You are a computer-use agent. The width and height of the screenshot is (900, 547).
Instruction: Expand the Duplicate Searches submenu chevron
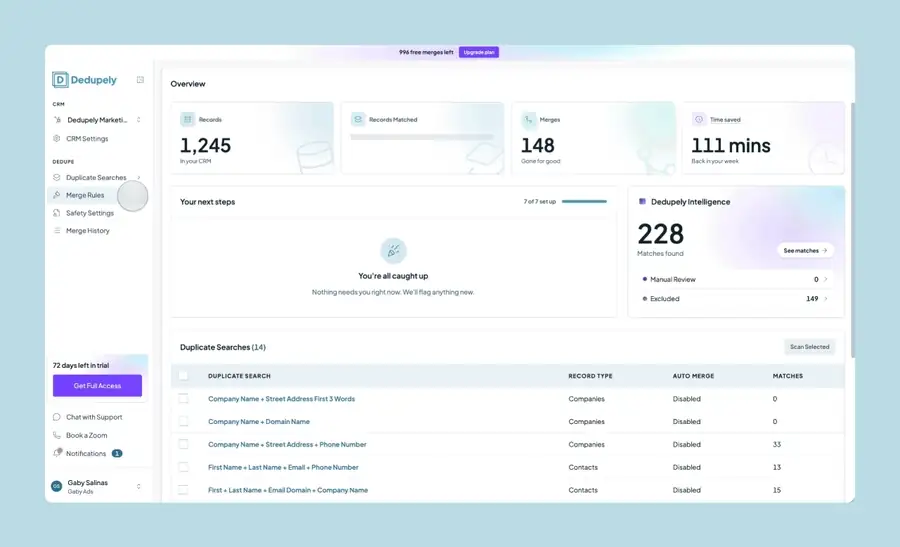pos(139,177)
